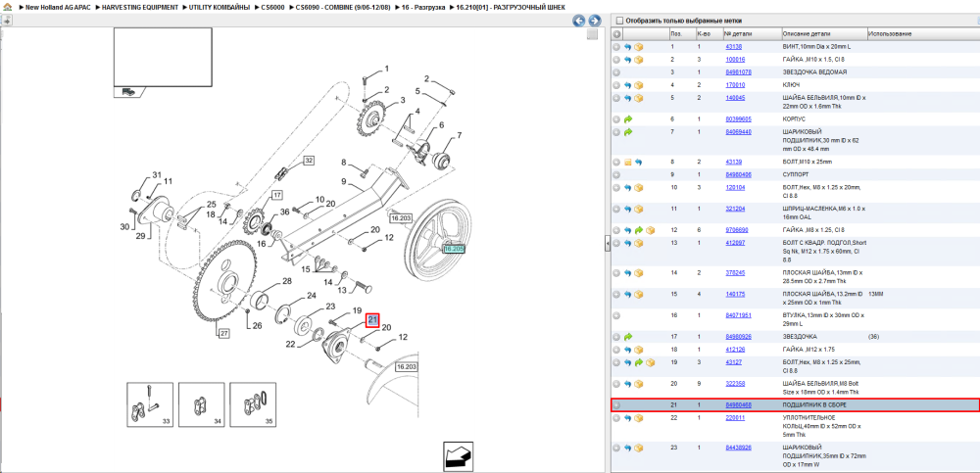This screenshot has width=980, height=473.
Task: Click package box icon for part 43138
Action: coord(639,47)
